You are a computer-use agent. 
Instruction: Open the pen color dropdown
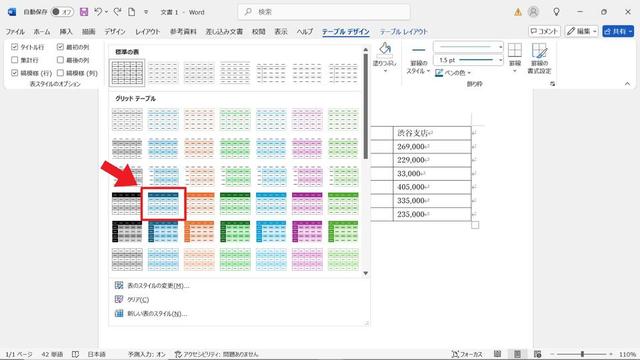click(469, 73)
